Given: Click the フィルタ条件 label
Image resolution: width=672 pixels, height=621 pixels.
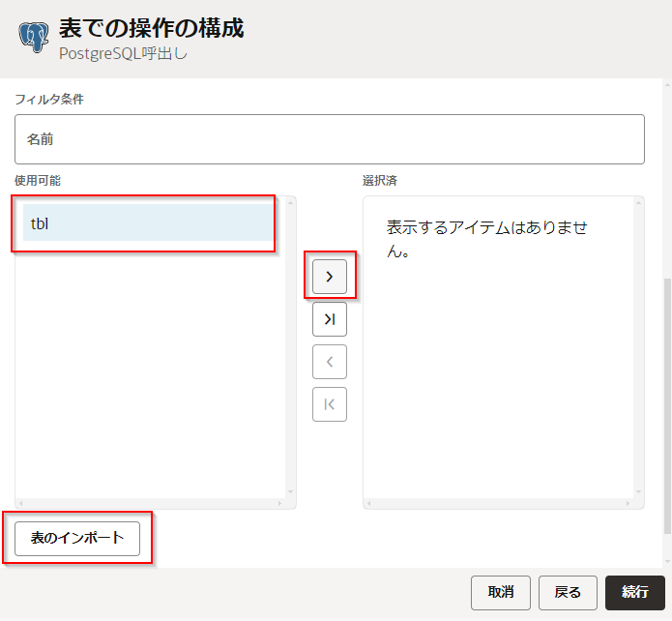Looking at the screenshot, I should tap(49, 99).
